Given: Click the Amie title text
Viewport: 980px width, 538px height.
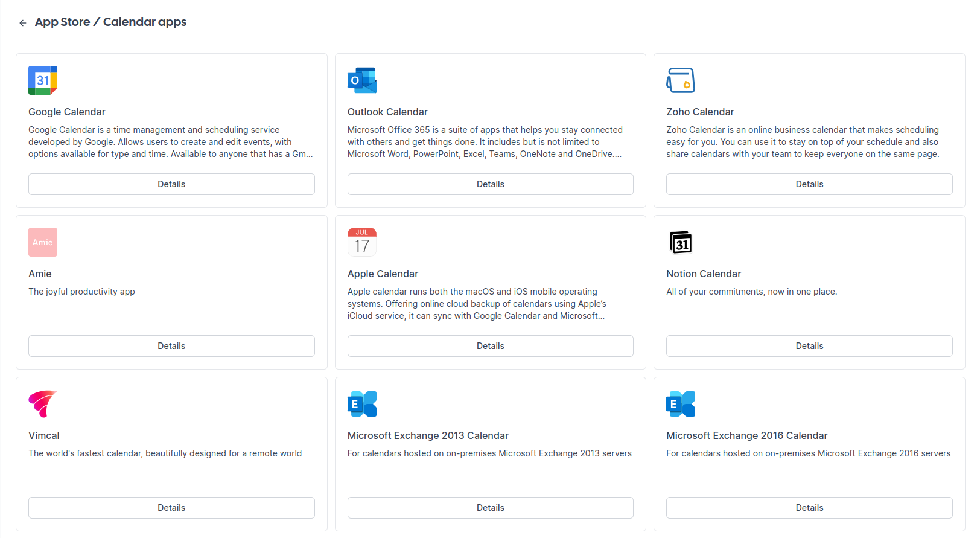Looking at the screenshot, I should click(40, 274).
